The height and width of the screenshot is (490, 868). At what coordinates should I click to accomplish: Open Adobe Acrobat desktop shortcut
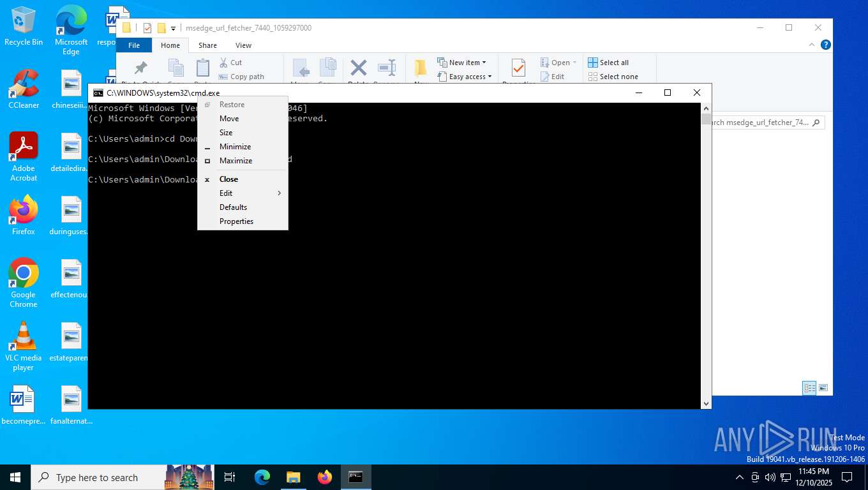tap(24, 156)
